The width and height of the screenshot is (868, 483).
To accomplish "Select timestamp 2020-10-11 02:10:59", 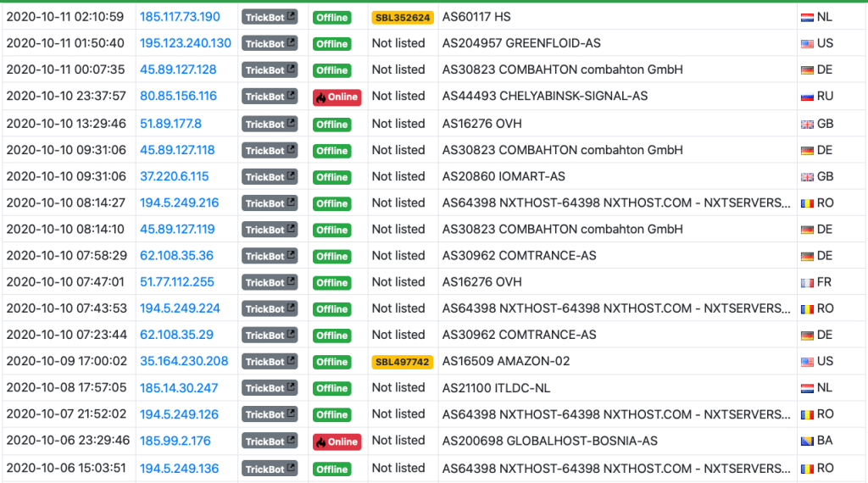I will click(65, 17).
